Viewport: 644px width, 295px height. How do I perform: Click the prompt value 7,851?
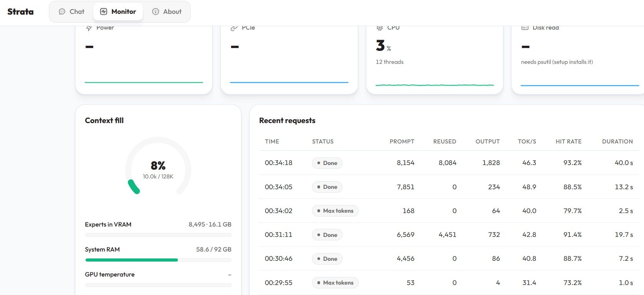click(x=406, y=187)
